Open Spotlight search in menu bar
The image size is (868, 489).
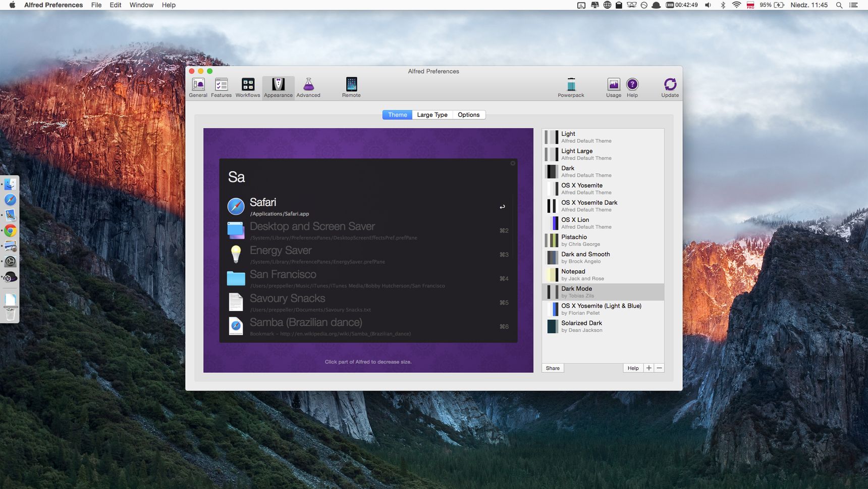click(x=839, y=5)
